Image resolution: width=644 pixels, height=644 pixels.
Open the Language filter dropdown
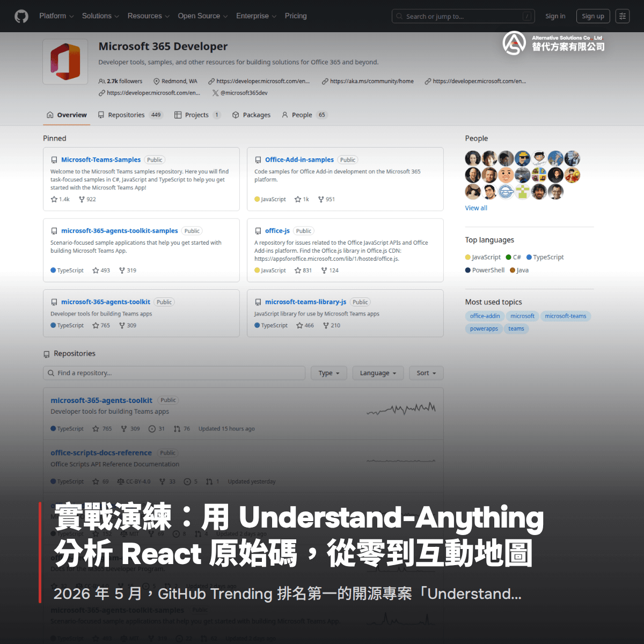[x=378, y=373]
